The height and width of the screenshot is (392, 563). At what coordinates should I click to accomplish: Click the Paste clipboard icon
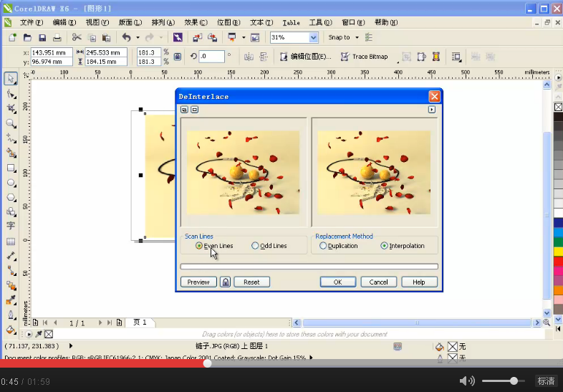(106, 37)
